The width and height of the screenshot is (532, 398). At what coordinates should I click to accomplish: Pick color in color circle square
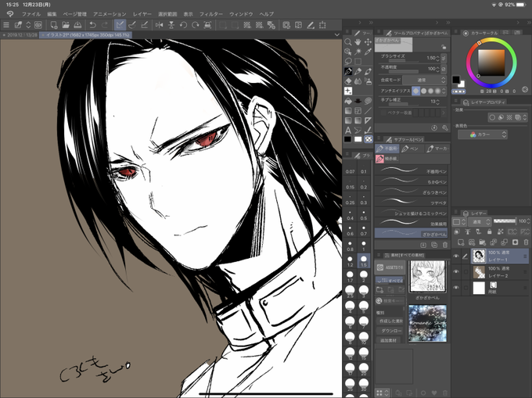pyautogui.click(x=491, y=63)
